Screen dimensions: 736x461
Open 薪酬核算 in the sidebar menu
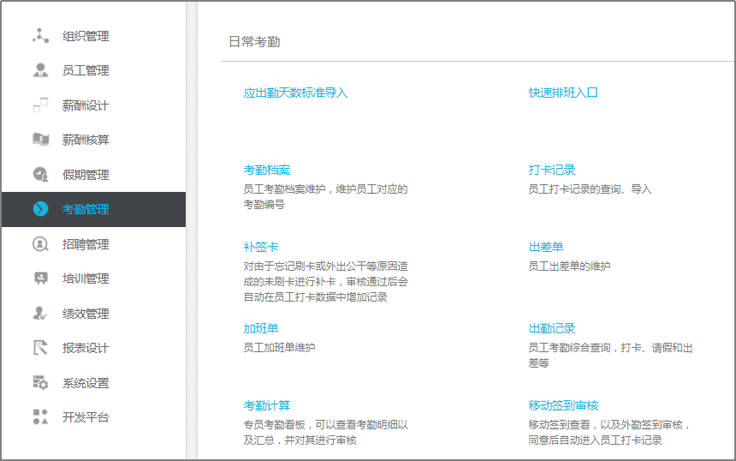(94, 139)
